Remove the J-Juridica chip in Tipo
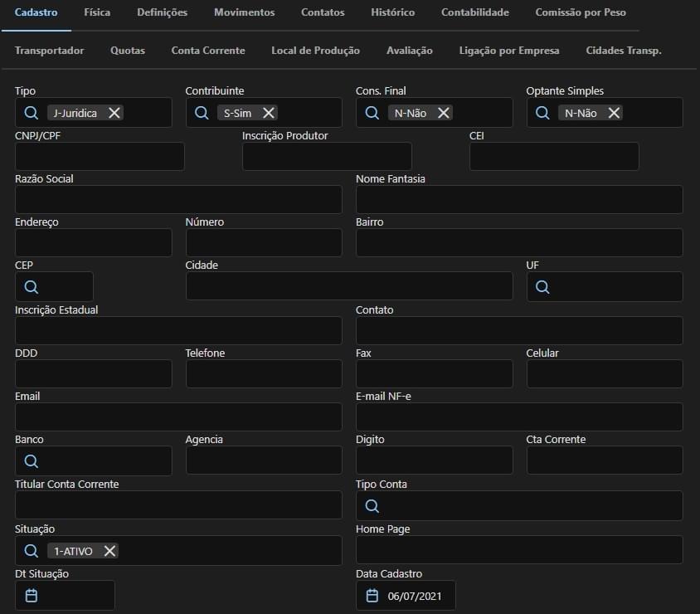Screen dimensions: 700x614 (114, 113)
